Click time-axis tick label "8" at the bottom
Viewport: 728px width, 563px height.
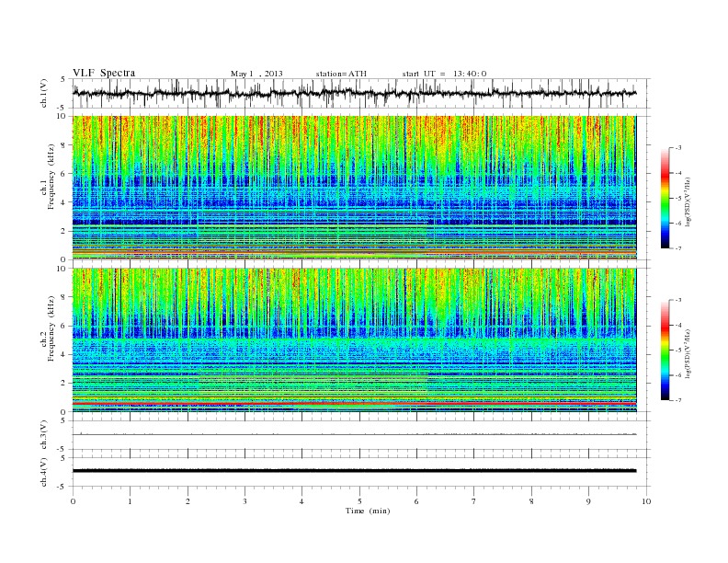coord(531,501)
